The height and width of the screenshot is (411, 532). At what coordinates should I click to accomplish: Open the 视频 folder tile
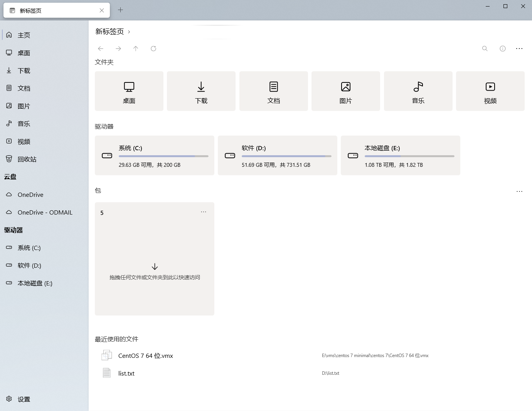(490, 91)
